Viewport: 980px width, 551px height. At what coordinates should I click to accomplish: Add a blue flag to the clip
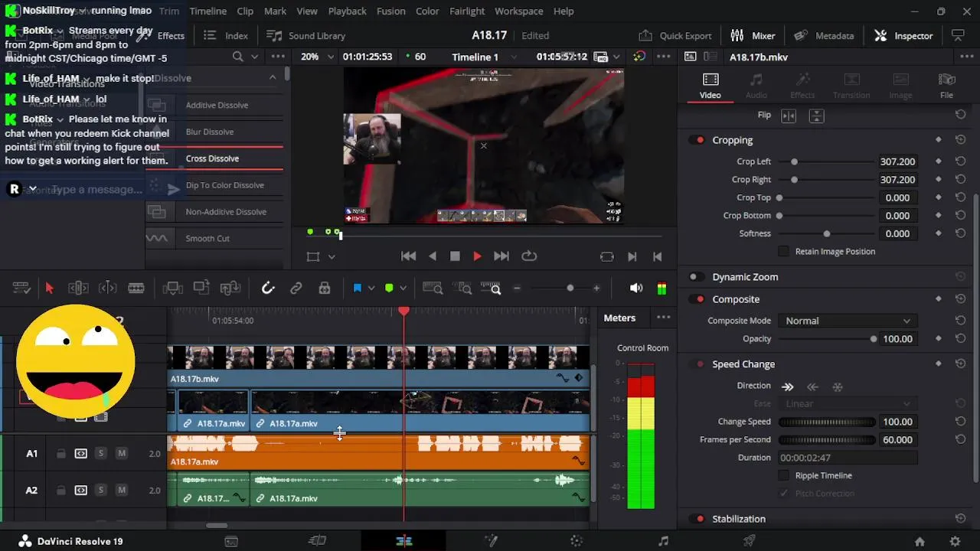357,289
